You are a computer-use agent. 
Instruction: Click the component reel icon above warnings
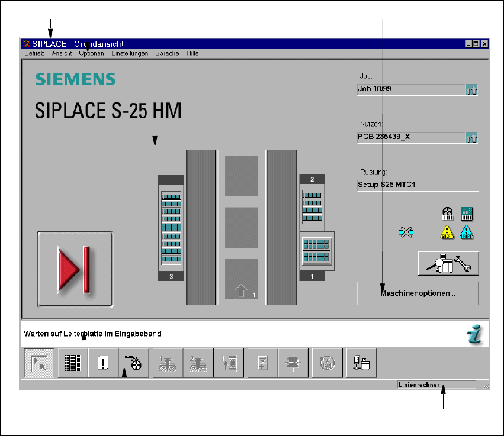(x=447, y=214)
